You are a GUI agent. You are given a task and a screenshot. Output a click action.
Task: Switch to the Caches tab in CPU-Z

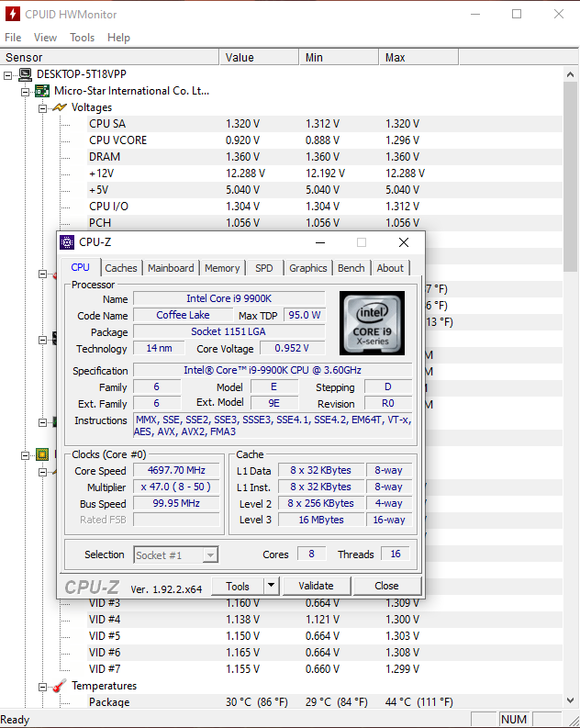[120, 268]
